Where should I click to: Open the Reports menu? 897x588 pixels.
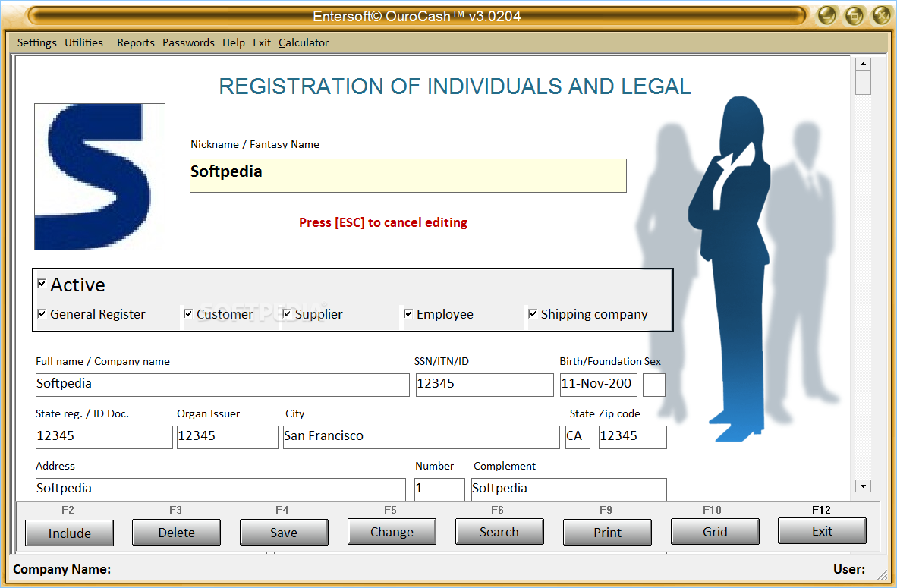click(x=136, y=42)
